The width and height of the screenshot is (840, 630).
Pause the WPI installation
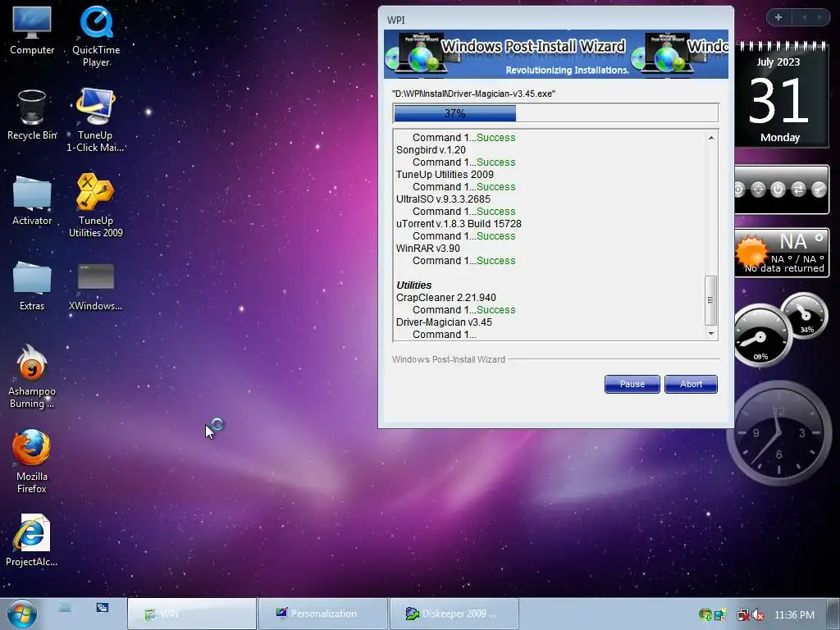tap(632, 384)
